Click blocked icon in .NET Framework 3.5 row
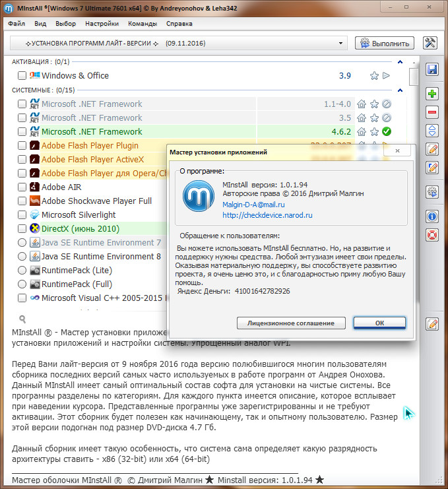Image resolution: width=448 pixels, height=489 pixels. [387, 118]
